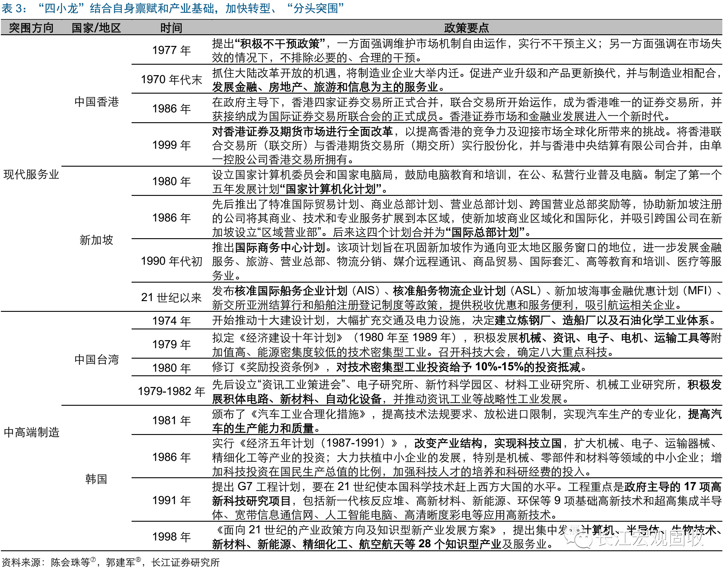
Task: Click '对香港证券及期货市场进行全面改革'
Action: [303, 131]
